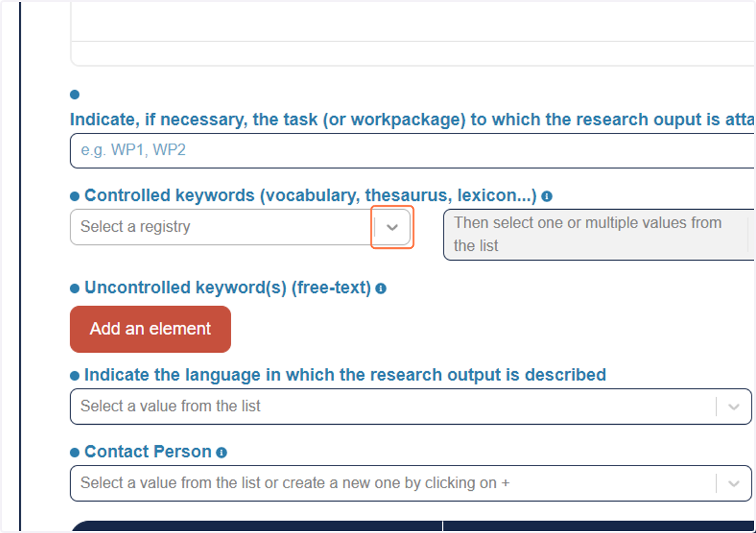This screenshot has width=756, height=533.
Task: Click the Select a registry combo box
Action: [241, 227]
